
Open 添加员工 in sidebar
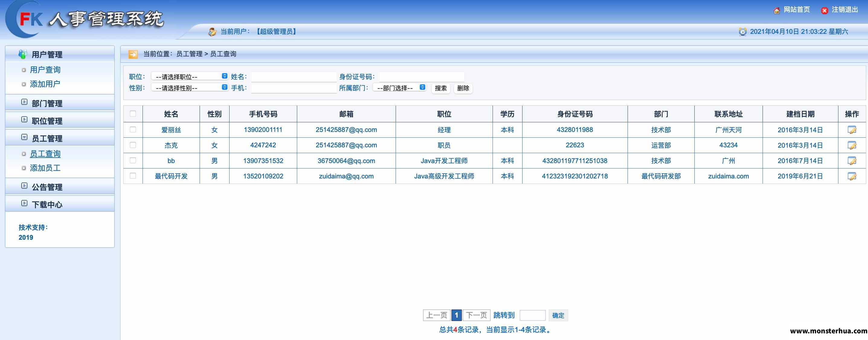point(45,168)
